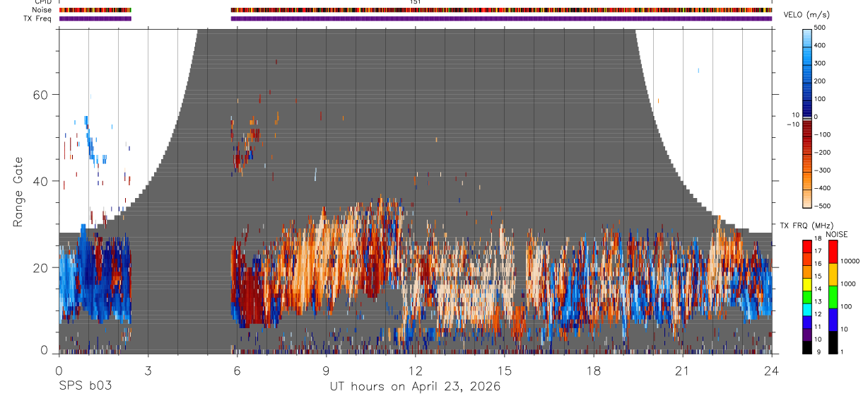868x401 pixels.
Task: Click the TX Freq row label
Action: pos(38,18)
